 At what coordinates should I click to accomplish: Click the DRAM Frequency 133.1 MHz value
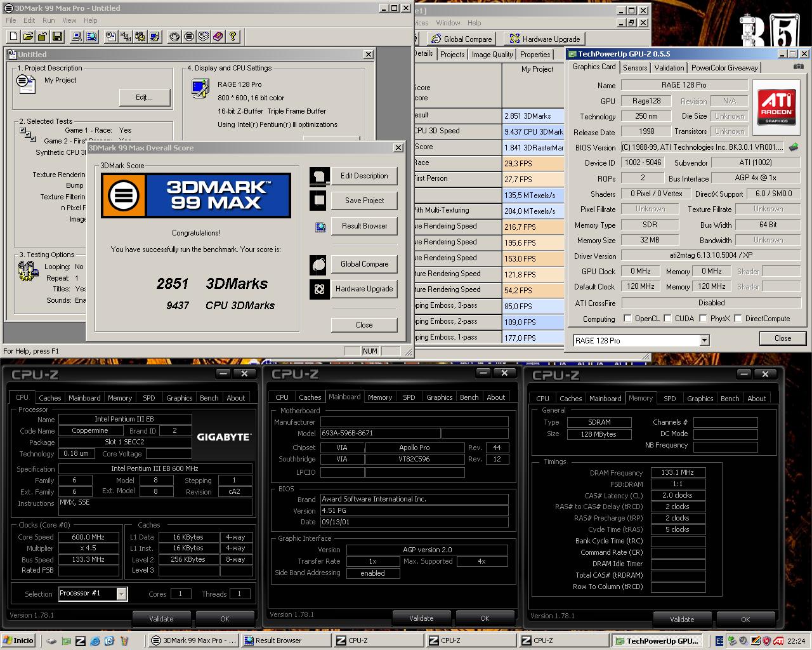pyautogui.click(x=678, y=472)
